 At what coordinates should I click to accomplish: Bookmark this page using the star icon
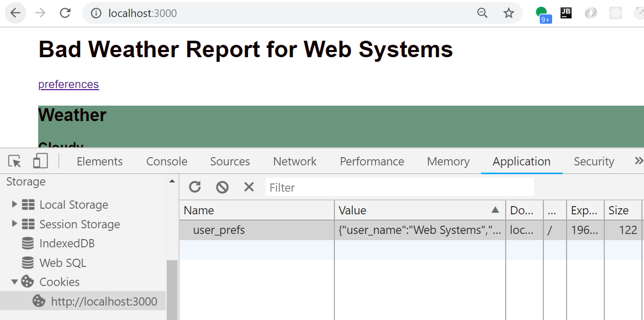509,13
